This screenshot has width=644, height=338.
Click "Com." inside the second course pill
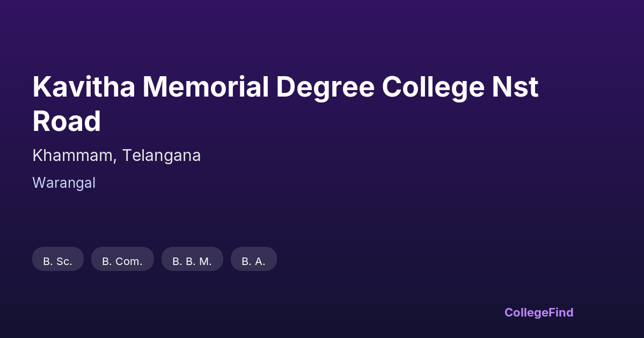coord(129,261)
